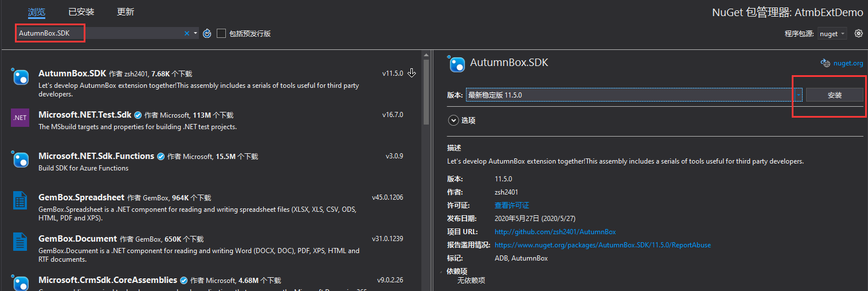Open the GitHub project URL link
The height and width of the screenshot is (291, 868).
(x=554, y=232)
